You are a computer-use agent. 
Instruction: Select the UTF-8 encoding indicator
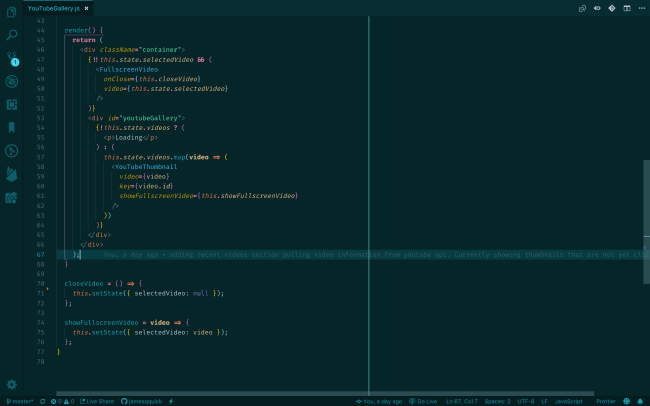[x=526, y=401]
